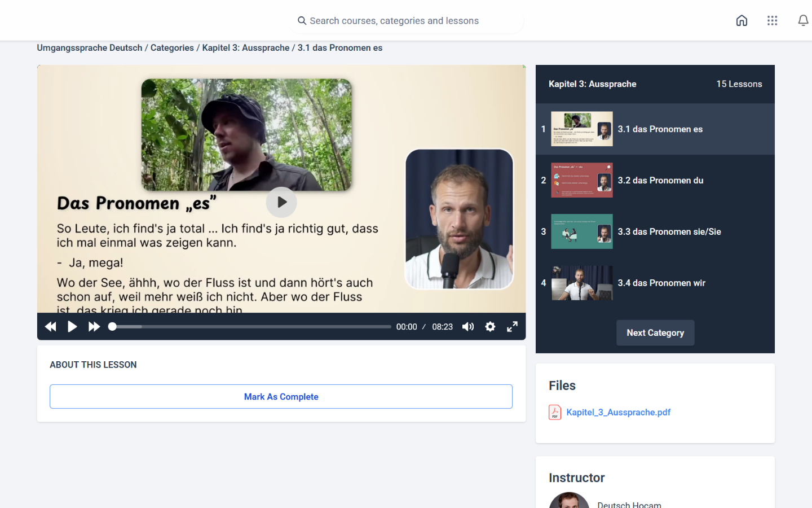Fast forward the lesson video
Screen dimensions: 812x508
point(94,327)
